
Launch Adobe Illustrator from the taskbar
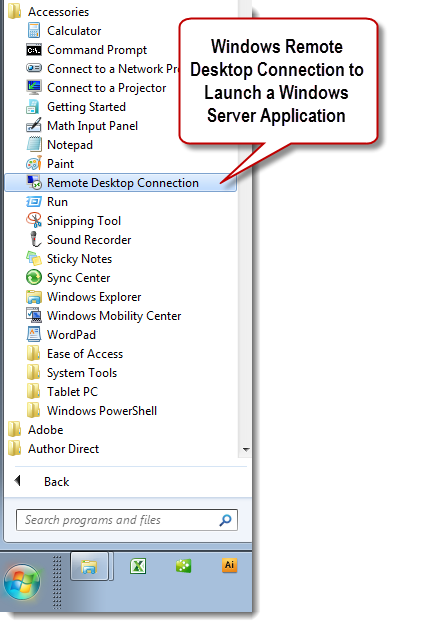229,565
